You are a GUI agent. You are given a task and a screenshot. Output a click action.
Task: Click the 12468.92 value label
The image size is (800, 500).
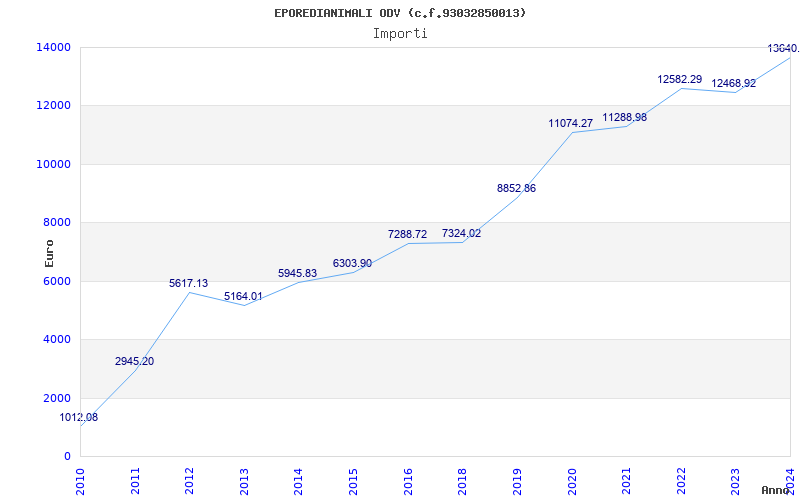click(733, 84)
